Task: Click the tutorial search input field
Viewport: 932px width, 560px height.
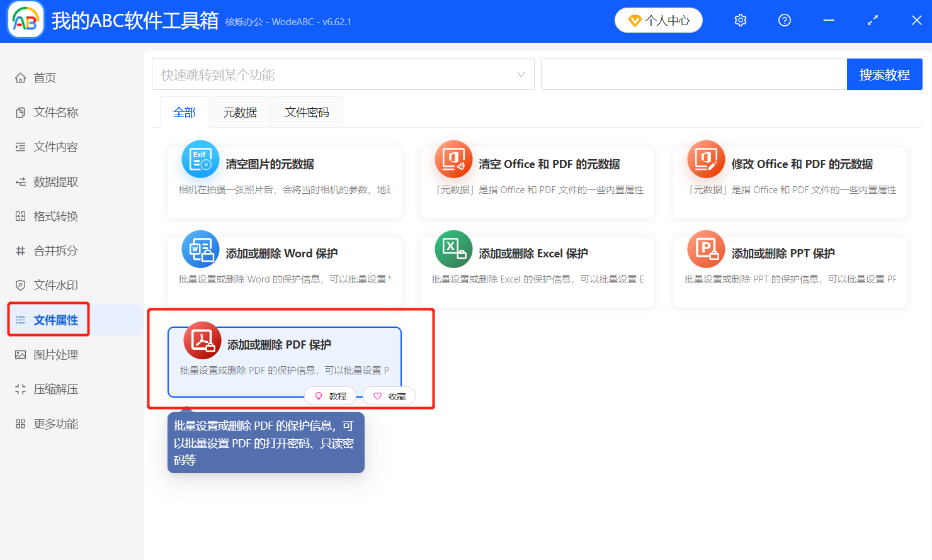Action: coord(693,74)
